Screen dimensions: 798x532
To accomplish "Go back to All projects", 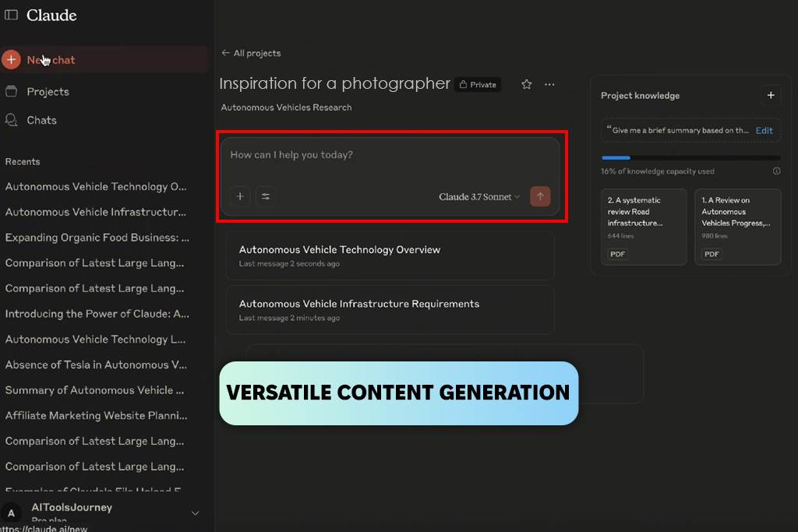I will pos(252,53).
